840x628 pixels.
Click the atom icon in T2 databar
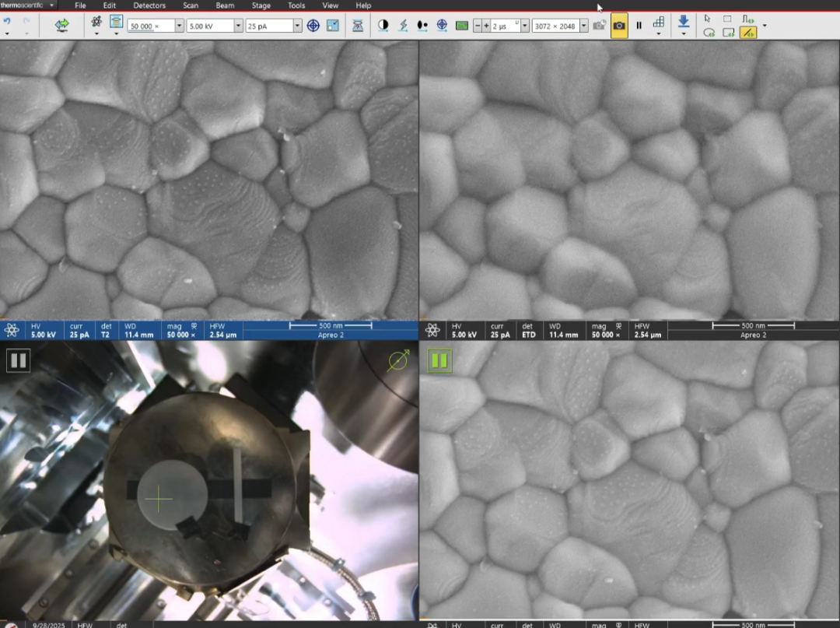[x=12, y=330]
